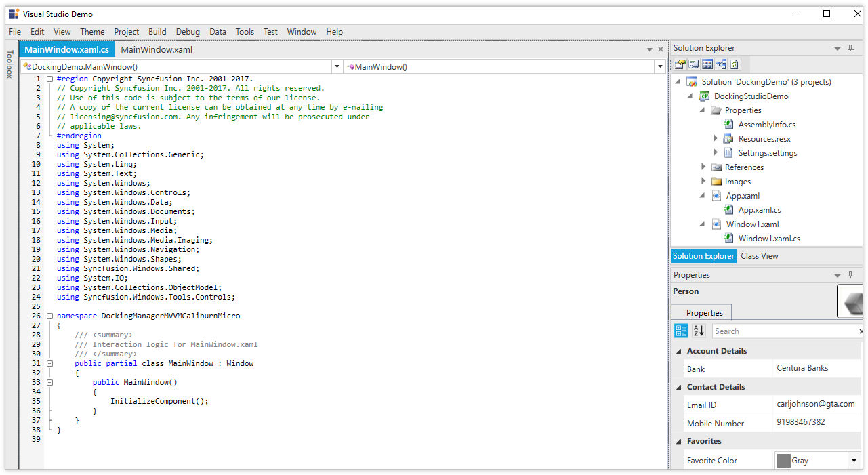Image resolution: width=868 pixels, height=475 pixels.
Task: Close the document tab with X icon
Action: (x=661, y=49)
